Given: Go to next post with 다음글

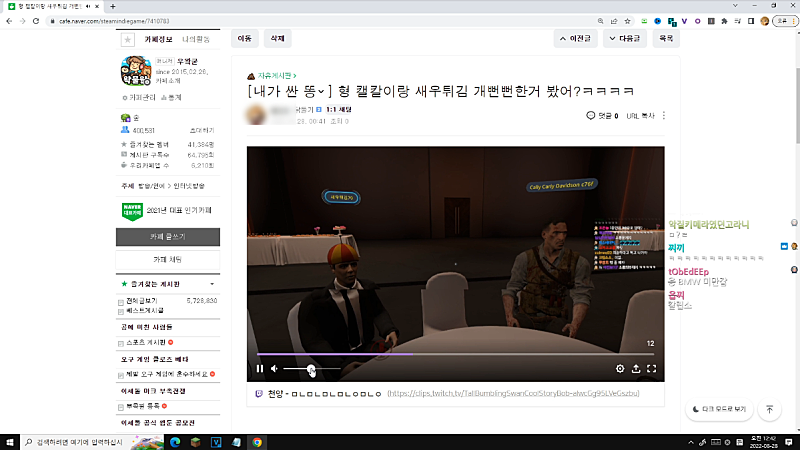Looking at the screenshot, I should pos(624,38).
